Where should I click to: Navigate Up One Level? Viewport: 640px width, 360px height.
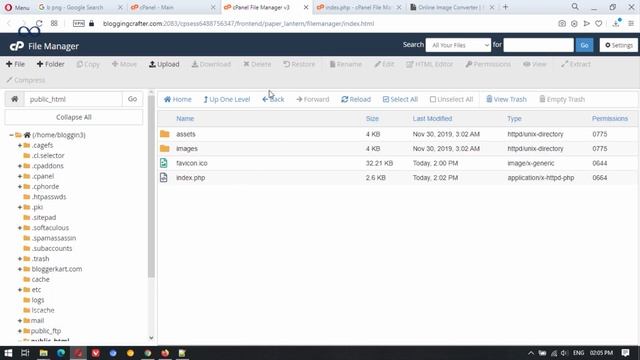pyautogui.click(x=227, y=99)
